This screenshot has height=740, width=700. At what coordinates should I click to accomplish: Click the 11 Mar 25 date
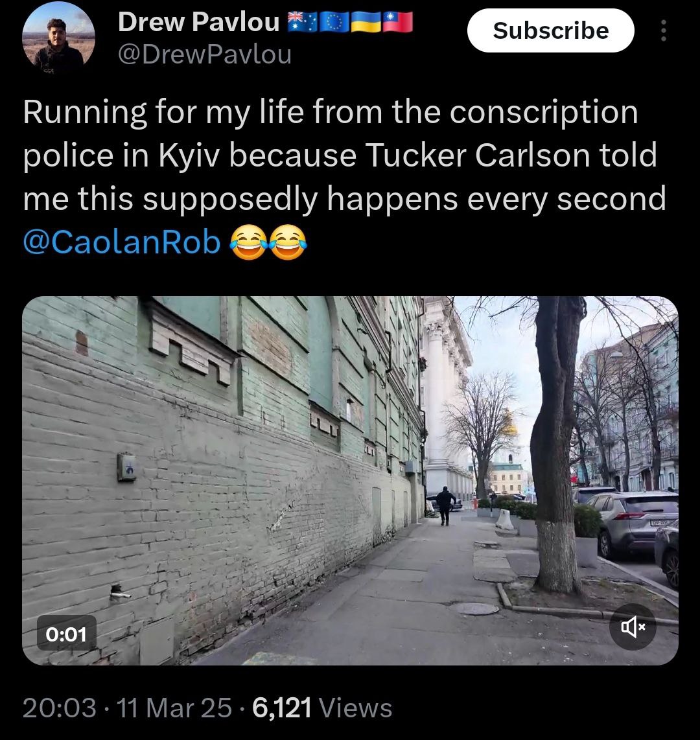(x=174, y=708)
